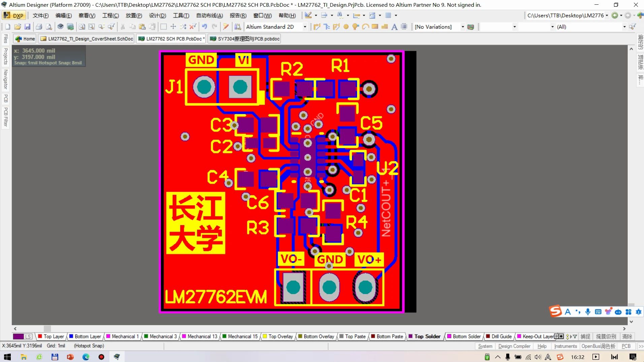Screen dimensions: 644x362
Task: Open PowerPoint from the taskbar
Action: [70, 357]
